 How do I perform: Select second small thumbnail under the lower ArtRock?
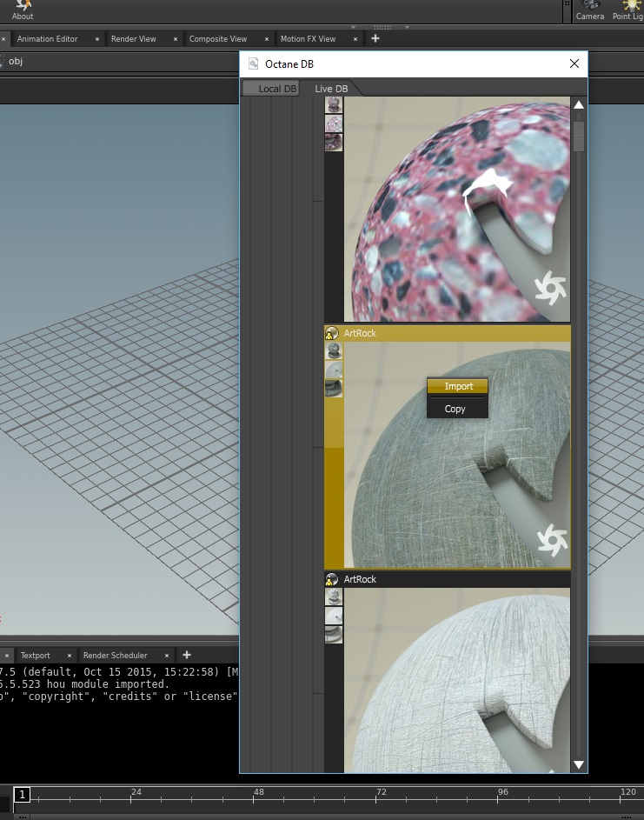coord(334,616)
